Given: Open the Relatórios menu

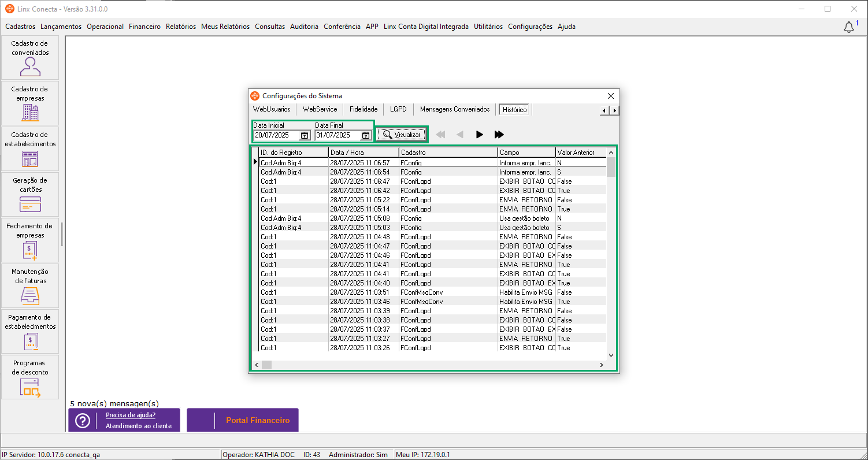Looking at the screenshot, I should [181, 27].
